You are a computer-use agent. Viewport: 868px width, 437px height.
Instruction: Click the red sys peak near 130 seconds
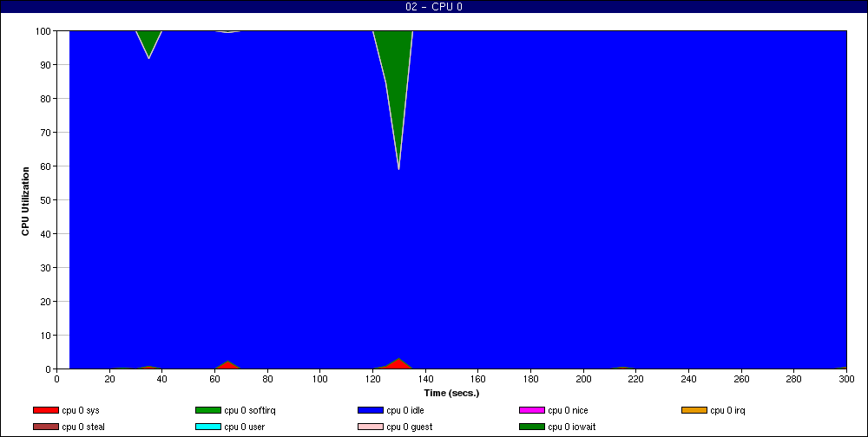point(398,364)
